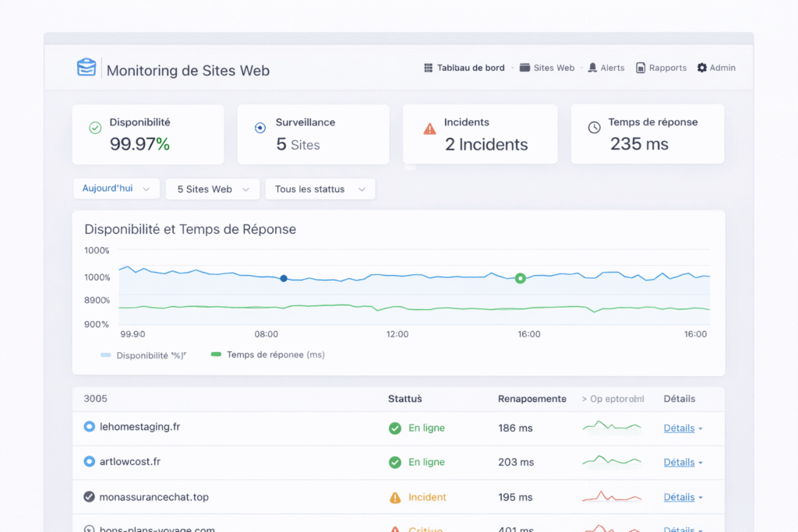Click the status dot beside lehomestaging.fr
The width and height of the screenshot is (798, 532).
(x=88, y=427)
